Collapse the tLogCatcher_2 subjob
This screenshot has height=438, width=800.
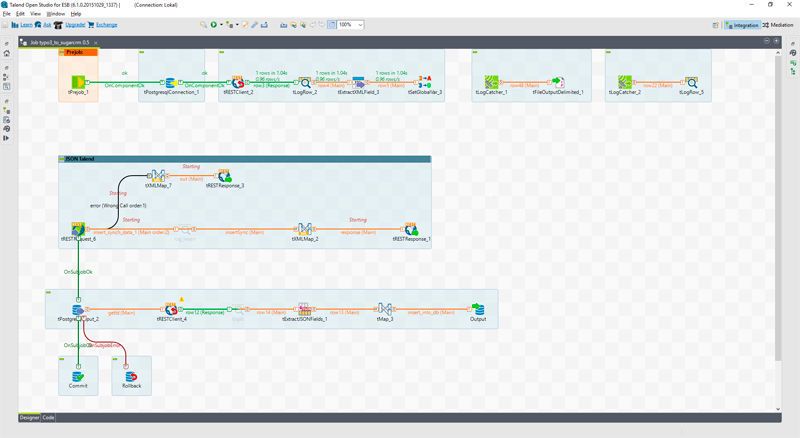pos(608,52)
